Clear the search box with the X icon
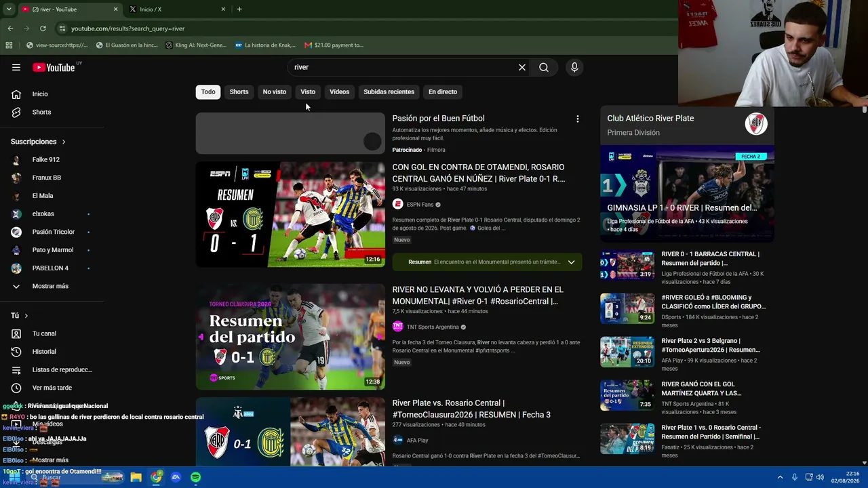The image size is (868, 488). 522,67
